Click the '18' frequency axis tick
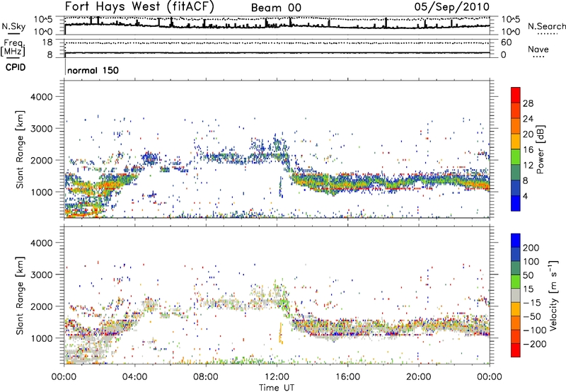Image resolution: width=566 pixels, height=392 pixels. pos(47,42)
